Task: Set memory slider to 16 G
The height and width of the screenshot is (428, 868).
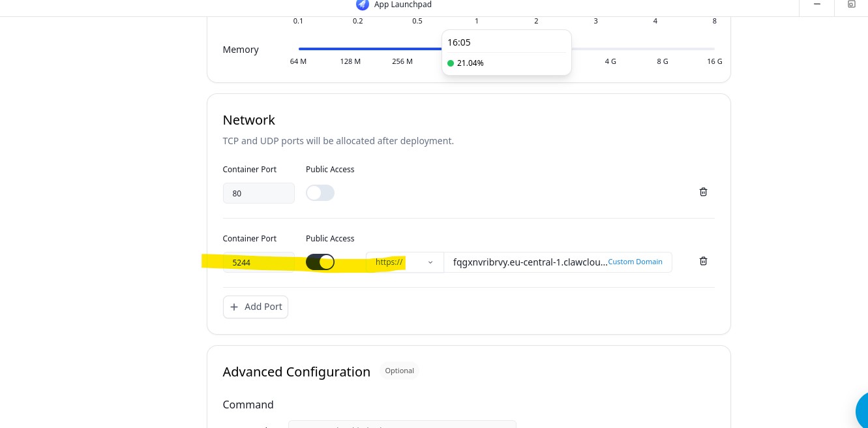Action: point(714,49)
